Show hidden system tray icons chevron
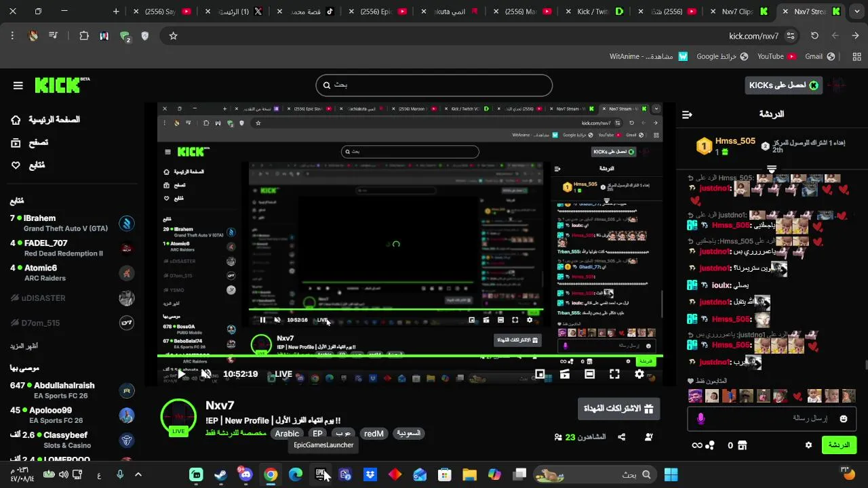 click(x=138, y=474)
